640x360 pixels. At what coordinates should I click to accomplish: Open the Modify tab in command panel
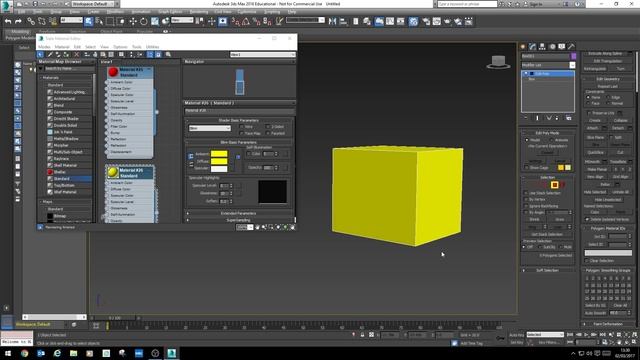533,47
